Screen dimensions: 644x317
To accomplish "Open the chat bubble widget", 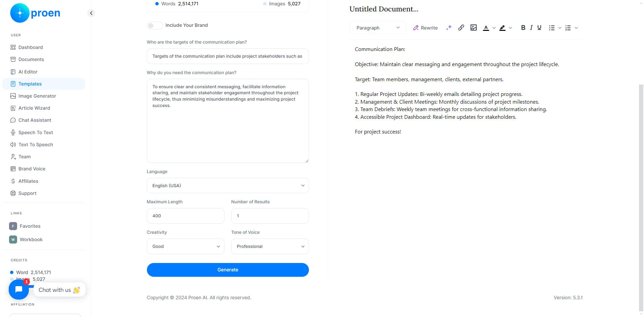I will (19, 289).
